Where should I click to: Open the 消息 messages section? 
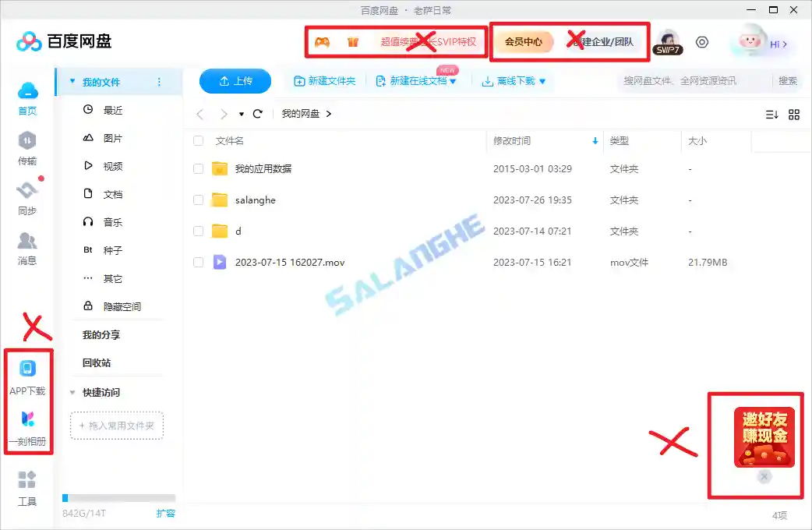27,249
